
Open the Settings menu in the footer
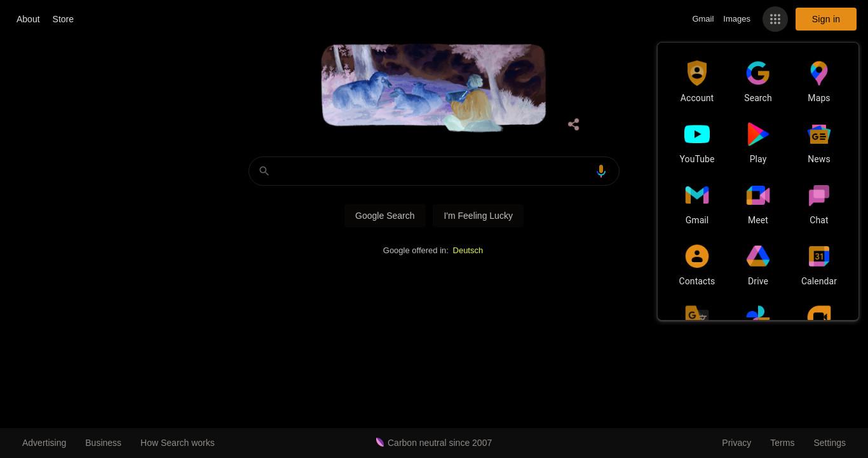click(829, 443)
